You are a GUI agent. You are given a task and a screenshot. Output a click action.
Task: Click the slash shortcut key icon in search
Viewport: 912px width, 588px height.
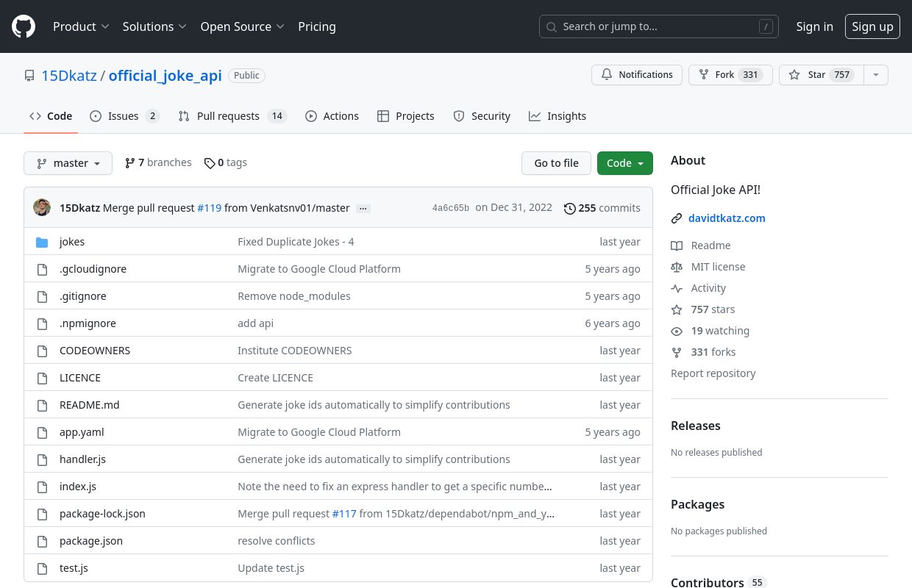[x=766, y=26]
